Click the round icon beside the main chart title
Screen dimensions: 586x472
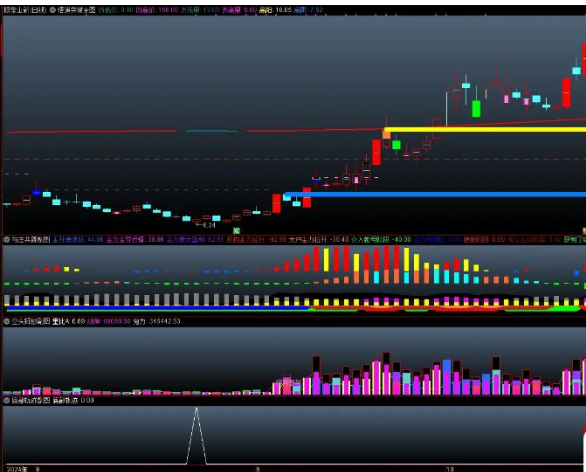point(53,10)
